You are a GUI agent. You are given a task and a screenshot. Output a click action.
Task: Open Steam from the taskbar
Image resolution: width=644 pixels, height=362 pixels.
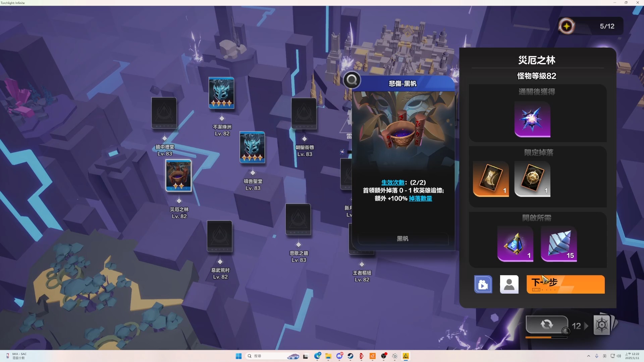tap(351, 356)
